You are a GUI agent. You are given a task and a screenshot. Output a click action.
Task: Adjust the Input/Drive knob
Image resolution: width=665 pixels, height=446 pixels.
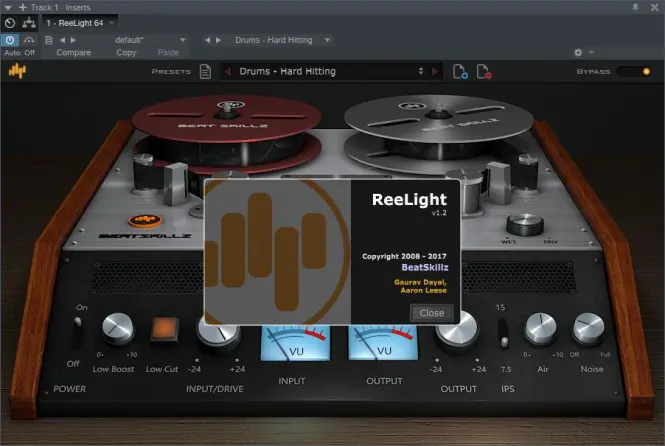[x=218, y=334]
